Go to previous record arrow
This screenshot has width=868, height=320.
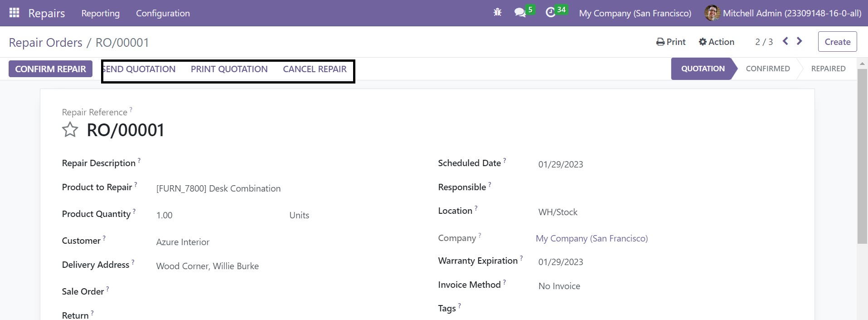click(x=786, y=41)
